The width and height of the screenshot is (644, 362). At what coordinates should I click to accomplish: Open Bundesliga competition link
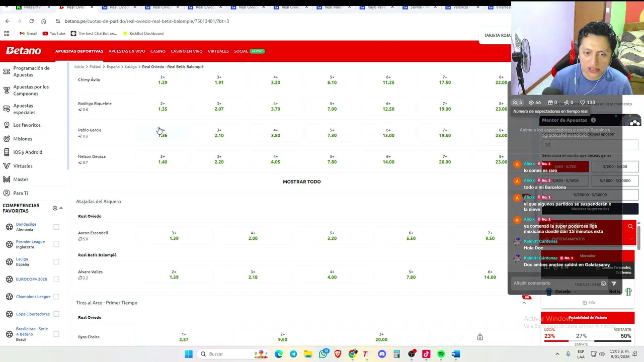26,224
